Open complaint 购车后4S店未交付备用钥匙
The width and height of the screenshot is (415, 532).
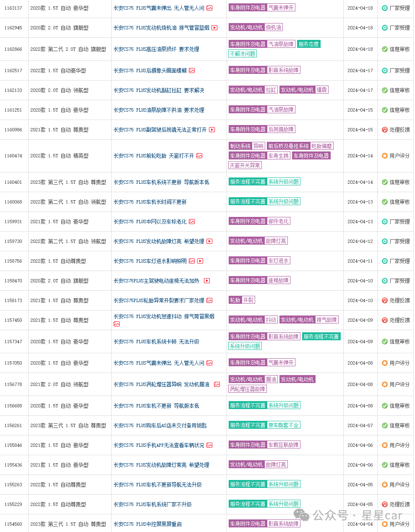(160, 425)
